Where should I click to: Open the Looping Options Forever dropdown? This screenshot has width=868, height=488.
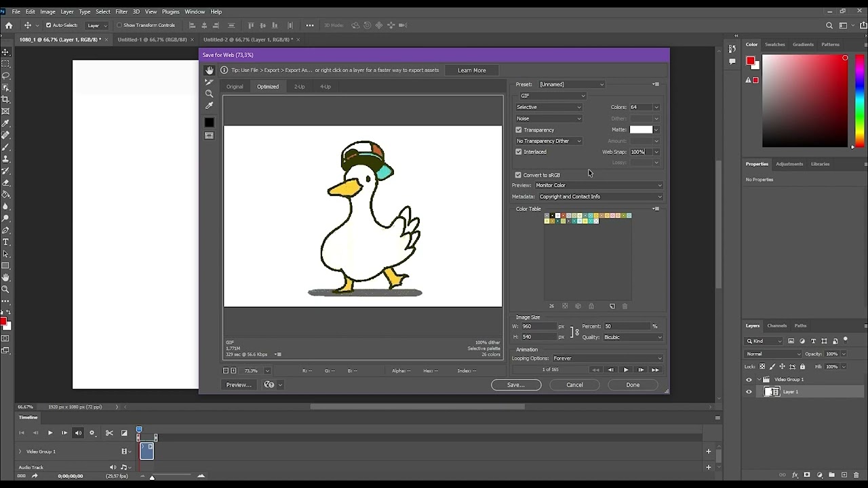(x=607, y=359)
